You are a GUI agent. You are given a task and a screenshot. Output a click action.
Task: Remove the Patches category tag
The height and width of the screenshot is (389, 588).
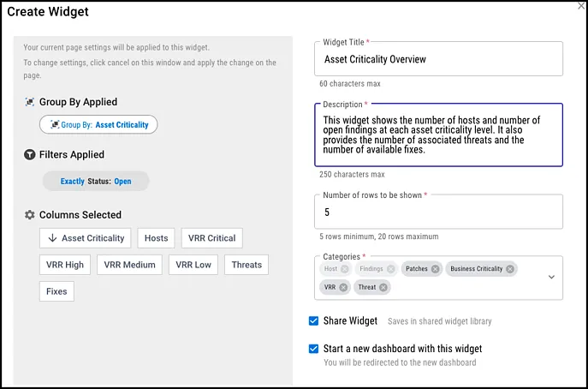click(435, 269)
